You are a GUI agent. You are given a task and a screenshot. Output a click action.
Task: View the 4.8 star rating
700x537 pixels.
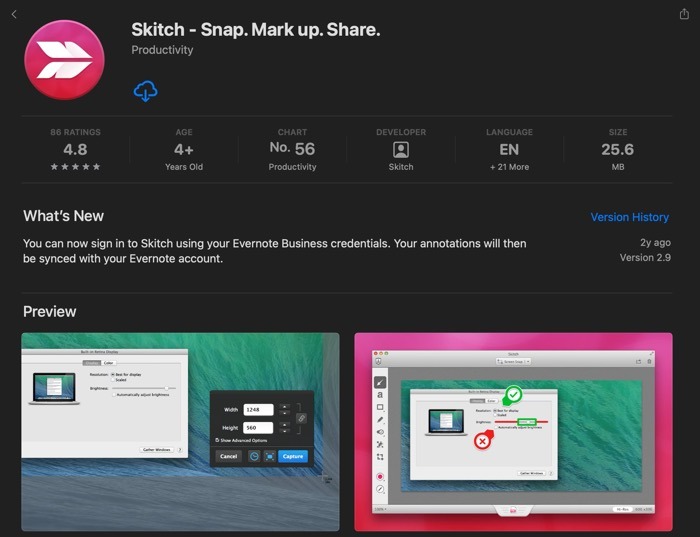click(x=75, y=149)
